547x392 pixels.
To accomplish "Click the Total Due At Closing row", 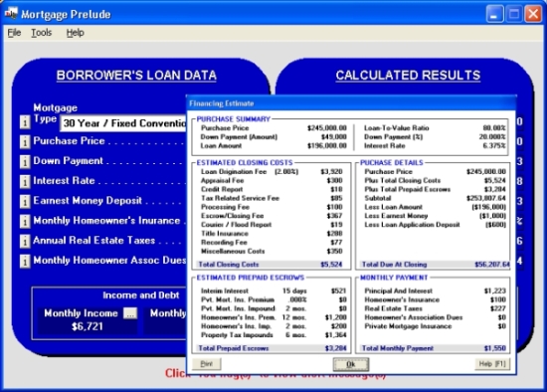I will [x=435, y=265].
